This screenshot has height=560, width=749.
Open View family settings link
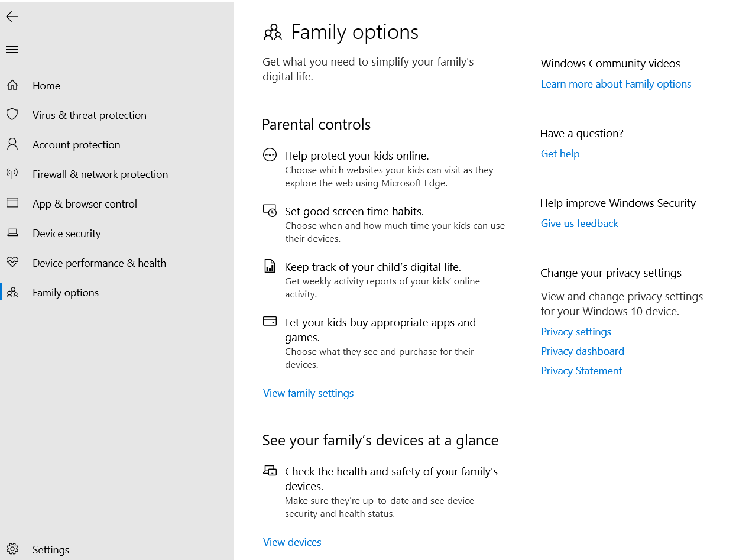tap(308, 393)
